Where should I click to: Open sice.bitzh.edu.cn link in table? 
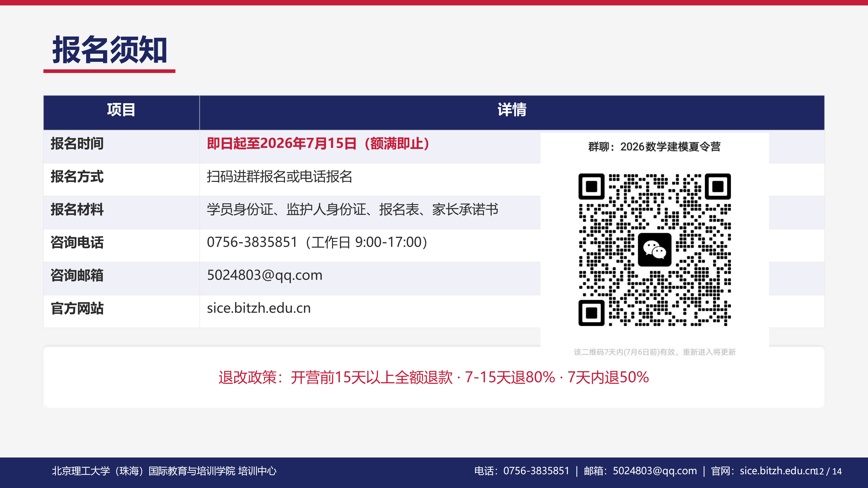[259, 308]
